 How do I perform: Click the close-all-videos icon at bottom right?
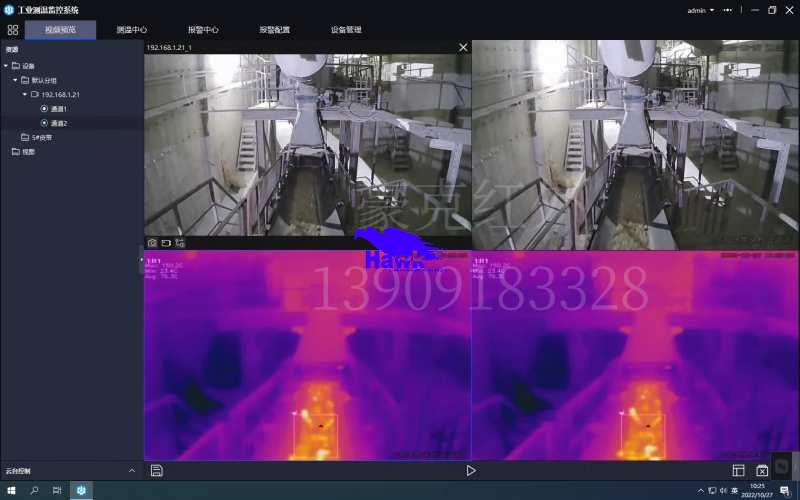coord(762,470)
